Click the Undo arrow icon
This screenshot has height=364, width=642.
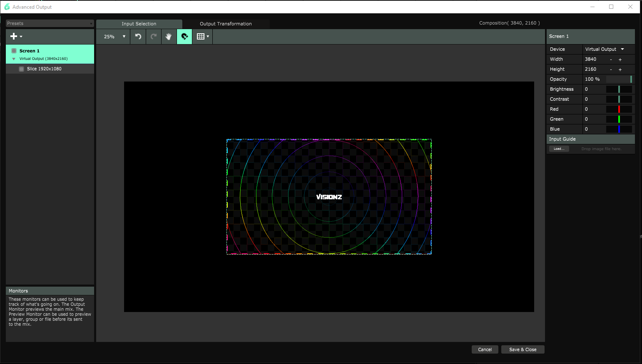[x=138, y=37]
